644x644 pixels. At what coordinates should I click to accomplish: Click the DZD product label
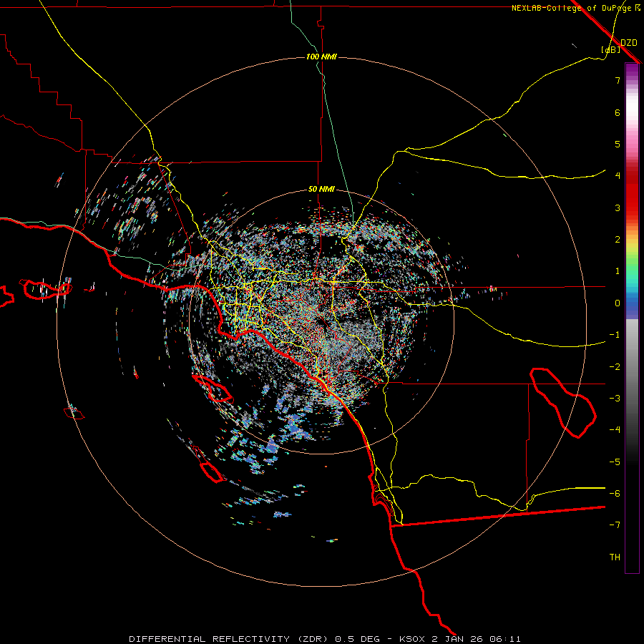(x=629, y=42)
